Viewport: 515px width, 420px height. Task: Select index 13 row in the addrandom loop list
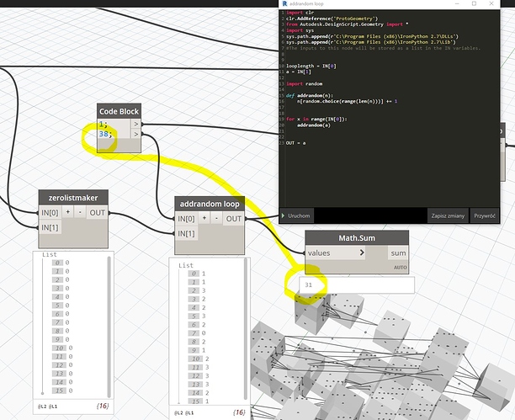(199, 385)
